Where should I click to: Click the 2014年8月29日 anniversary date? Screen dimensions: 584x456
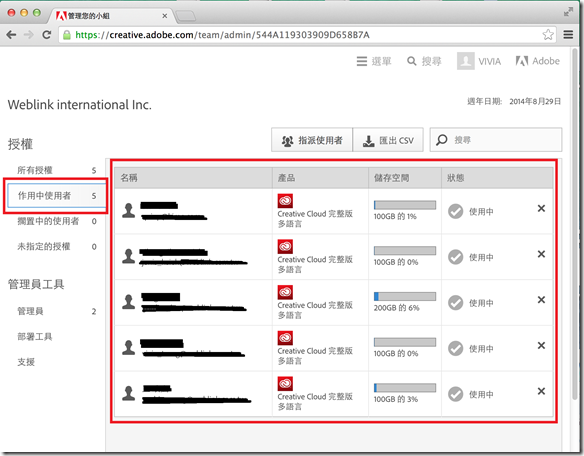point(535,101)
